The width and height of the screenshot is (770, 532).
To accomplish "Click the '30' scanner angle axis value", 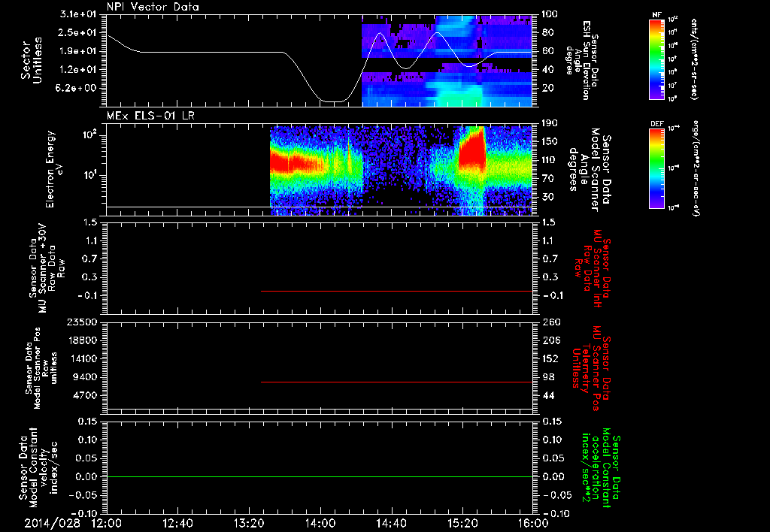I will coord(547,197).
